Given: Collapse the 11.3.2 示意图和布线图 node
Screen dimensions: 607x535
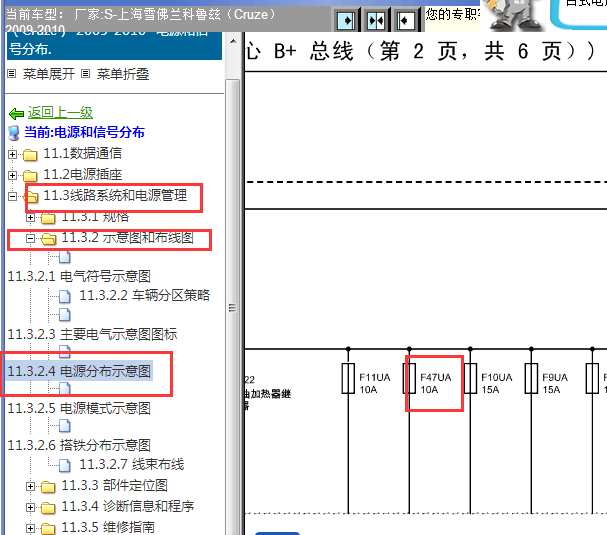Looking at the screenshot, I should coord(30,238).
